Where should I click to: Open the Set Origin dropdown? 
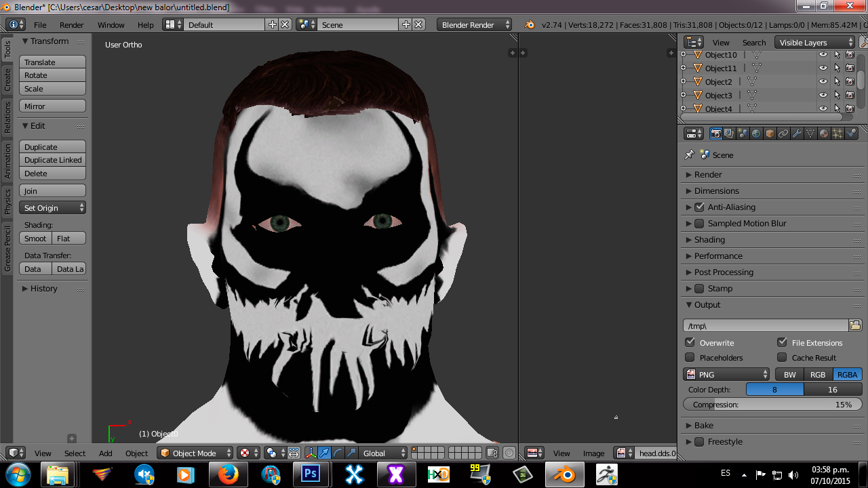pyautogui.click(x=53, y=207)
